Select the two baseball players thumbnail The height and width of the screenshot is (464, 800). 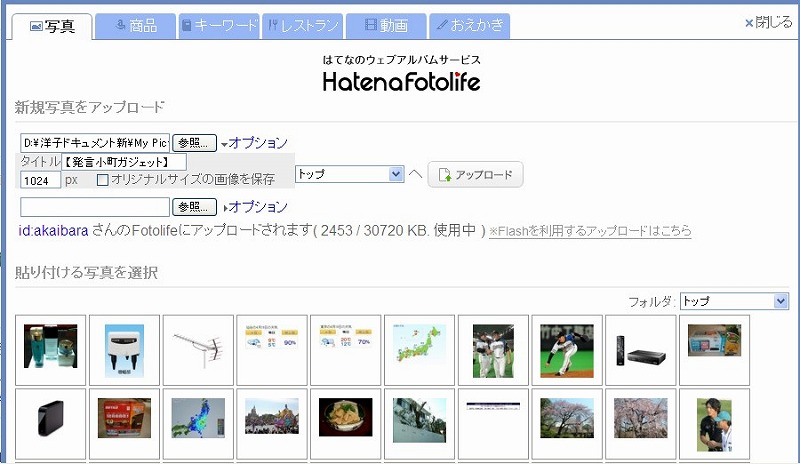493,350
